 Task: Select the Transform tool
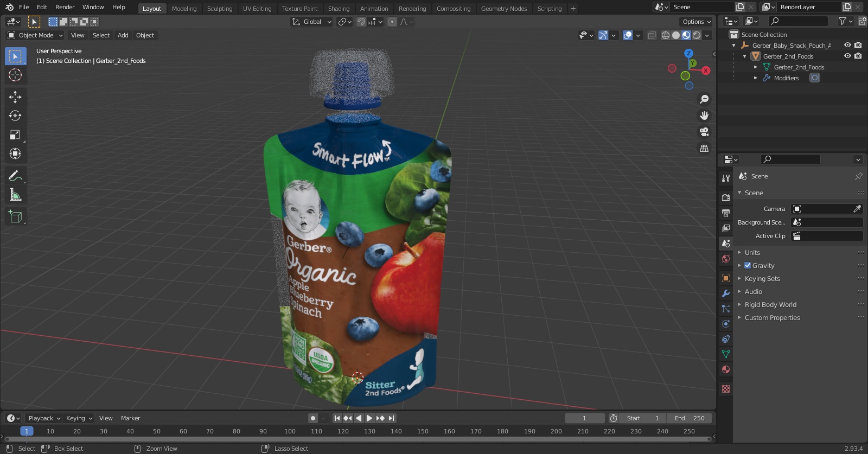point(15,154)
